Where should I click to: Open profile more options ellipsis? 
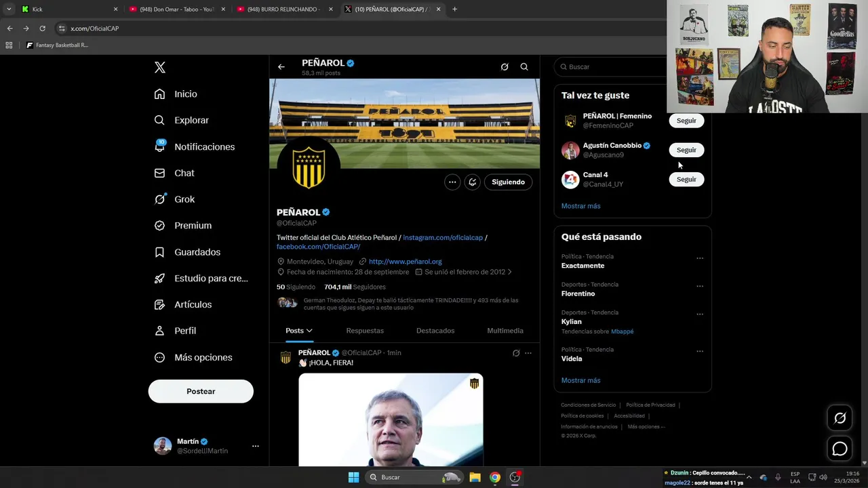452,182
